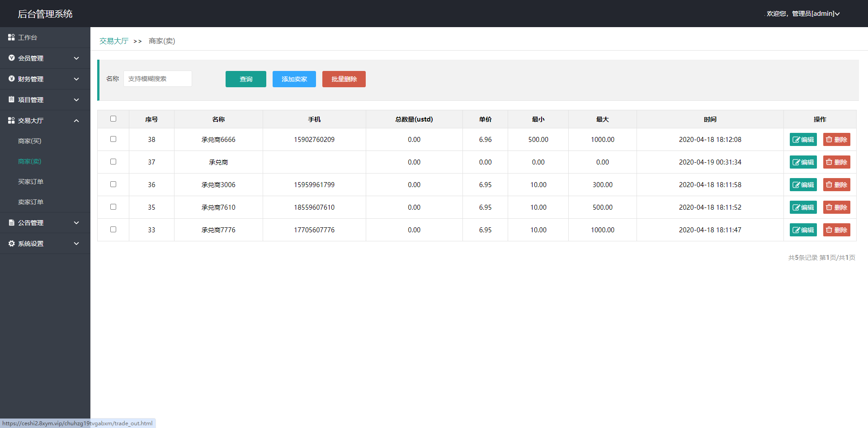Click the edit pencil icon for 承兑商7610
The width and height of the screenshot is (868, 428).
point(796,207)
